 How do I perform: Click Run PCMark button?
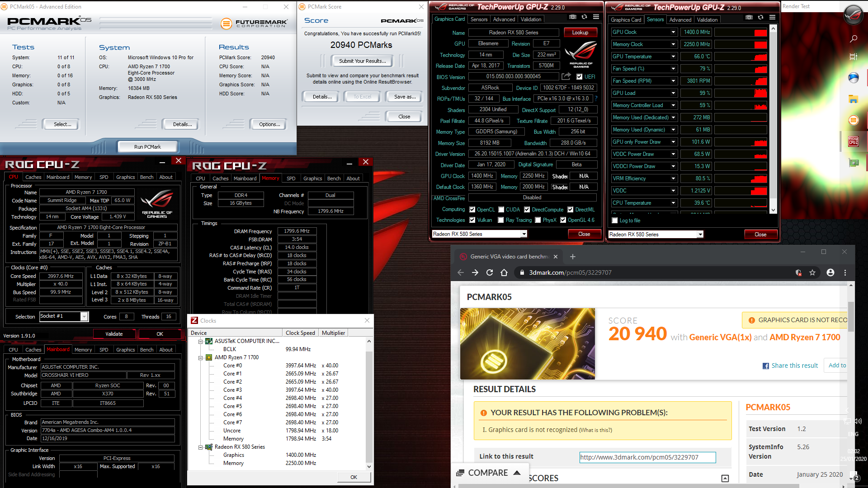click(x=147, y=147)
